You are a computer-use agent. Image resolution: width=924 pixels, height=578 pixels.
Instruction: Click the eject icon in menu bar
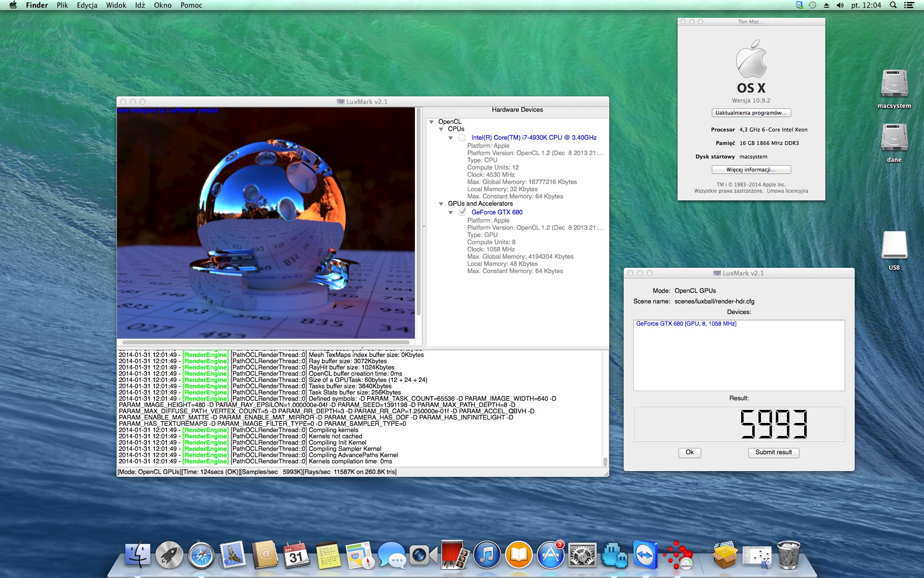[x=826, y=5]
